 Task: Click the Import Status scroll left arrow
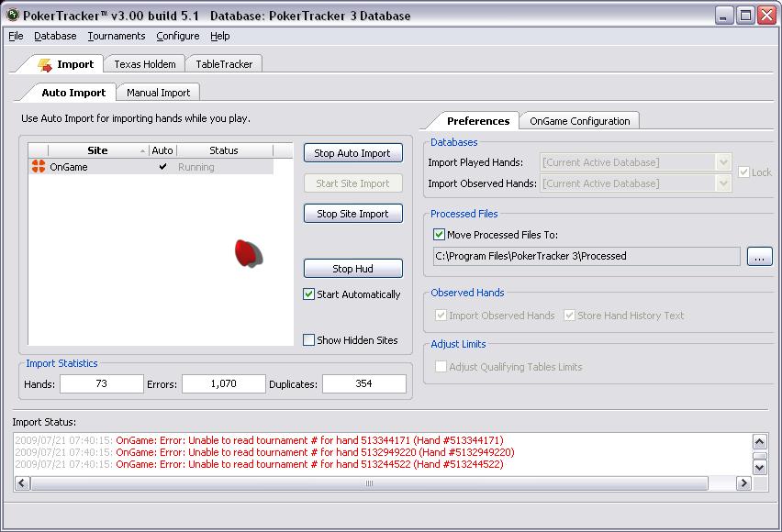point(22,483)
